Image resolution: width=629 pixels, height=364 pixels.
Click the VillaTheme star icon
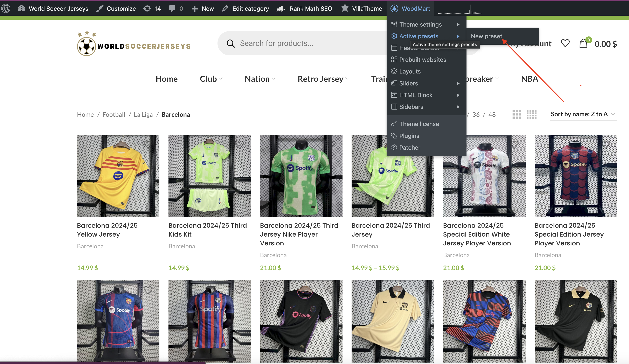click(345, 8)
